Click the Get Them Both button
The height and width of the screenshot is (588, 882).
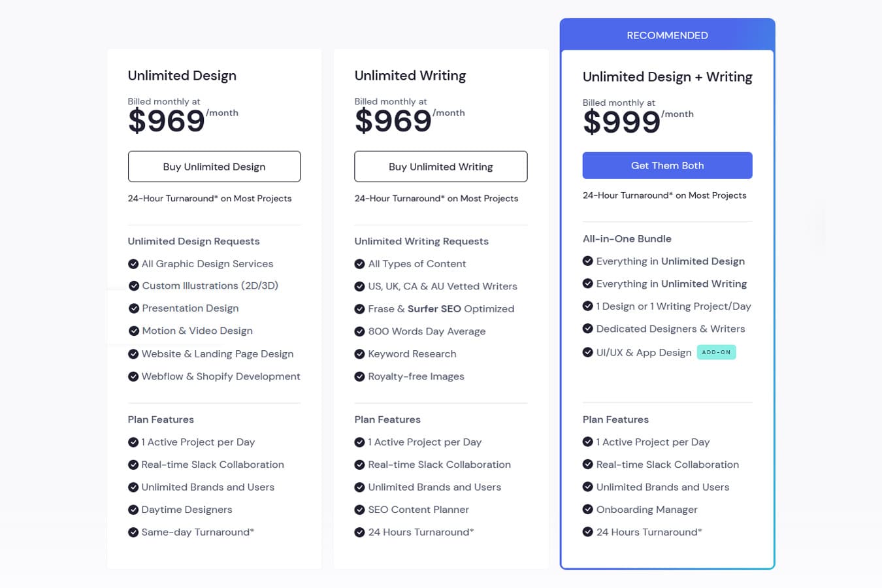click(x=667, y=165)
